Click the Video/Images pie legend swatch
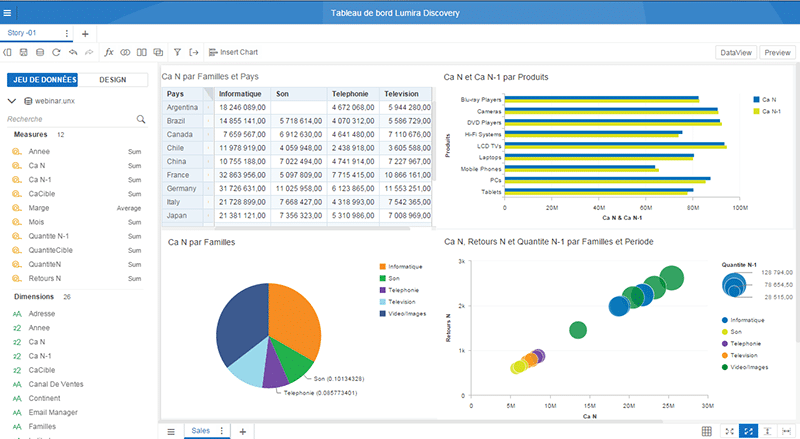Screen dimensions: 800x439 (x=383, y=313)
